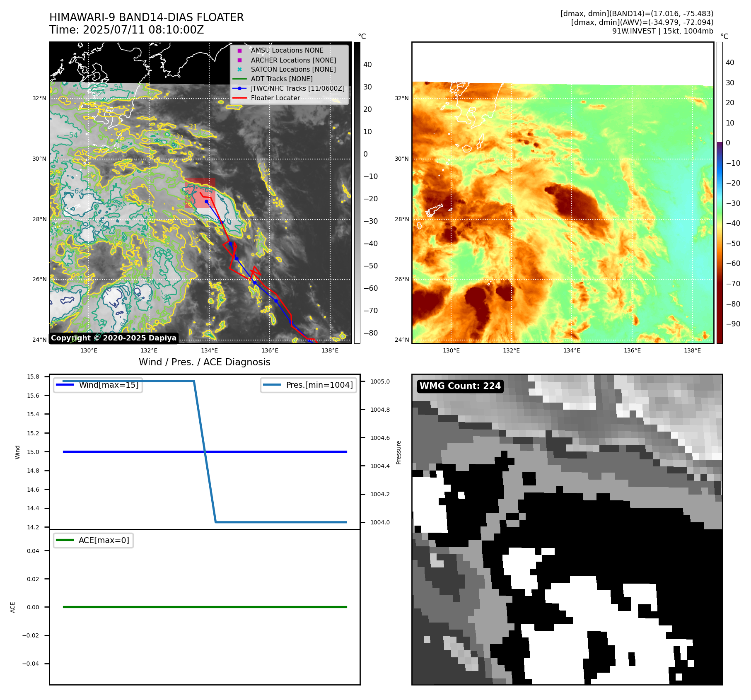Click the 138°E longitude label under the right map
The height and width of the screenshot is (700, 751).
pos(693,351)
